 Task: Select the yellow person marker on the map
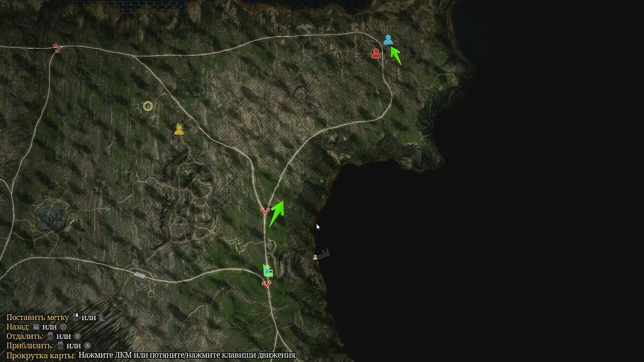(x=179, y=129)
